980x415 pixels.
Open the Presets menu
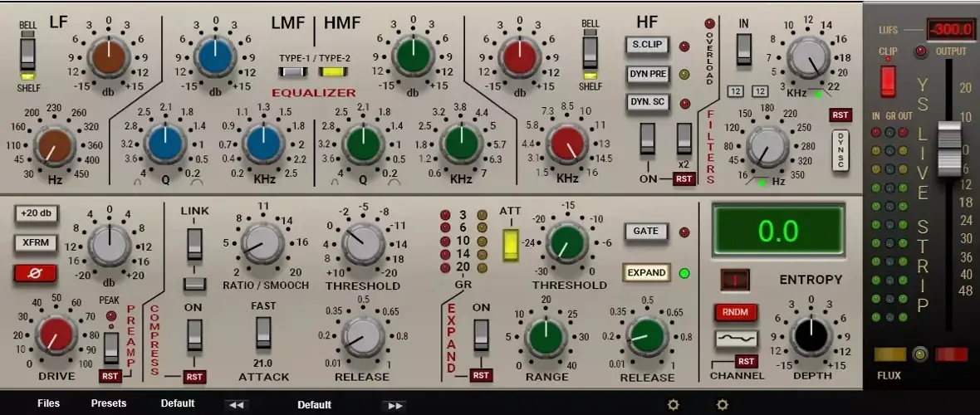point(109,403)
